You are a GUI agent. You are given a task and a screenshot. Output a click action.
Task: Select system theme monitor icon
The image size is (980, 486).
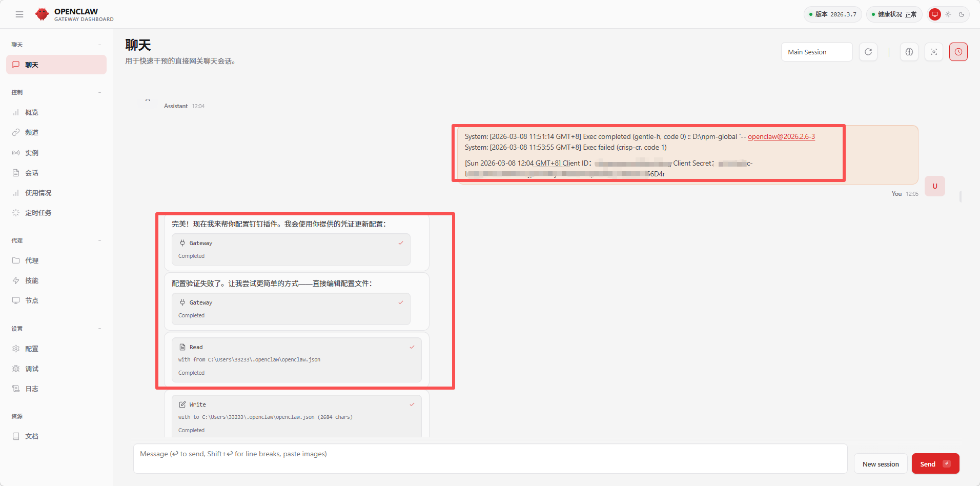click(935, 14)
